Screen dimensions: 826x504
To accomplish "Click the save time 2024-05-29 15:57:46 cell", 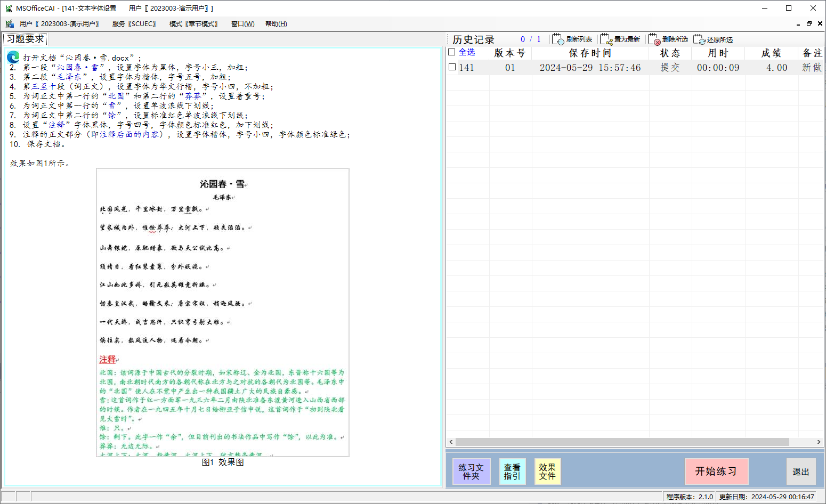I will click(590, 68).
